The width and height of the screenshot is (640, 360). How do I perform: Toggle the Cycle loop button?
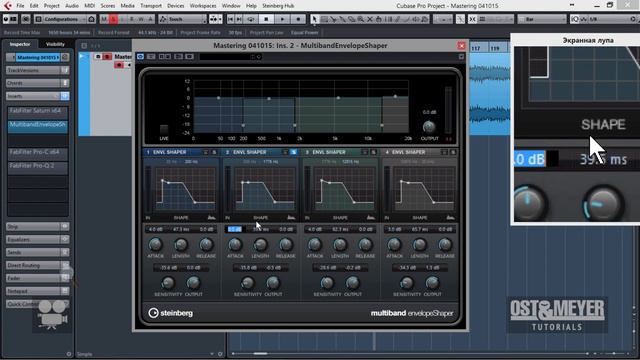pyautogui.click(x=251, y=19)
